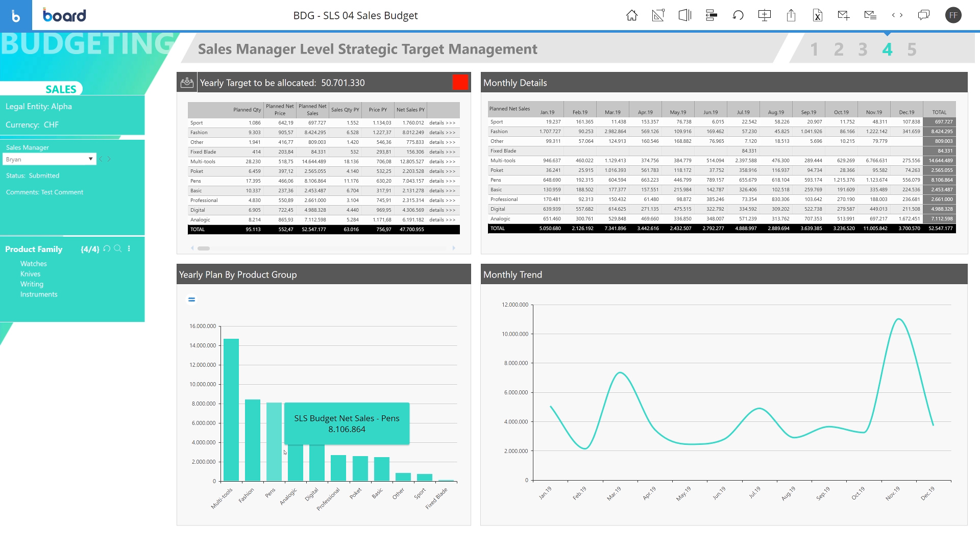Click the refresh/undo circular arrow in toolbar
Image resolution: width=980 pixels, height=551 pixels.
(738, 15)
